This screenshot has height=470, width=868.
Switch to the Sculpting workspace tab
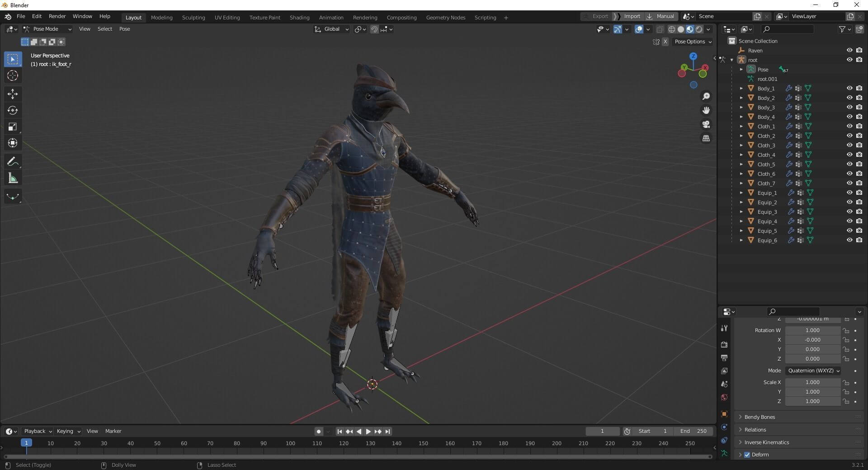tap(193, 18)
